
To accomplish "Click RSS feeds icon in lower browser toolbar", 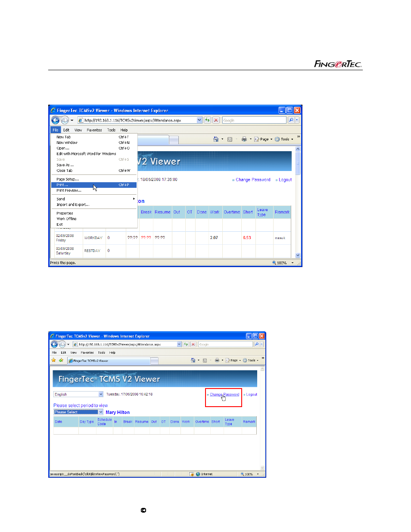I will [x=205, y=360].
